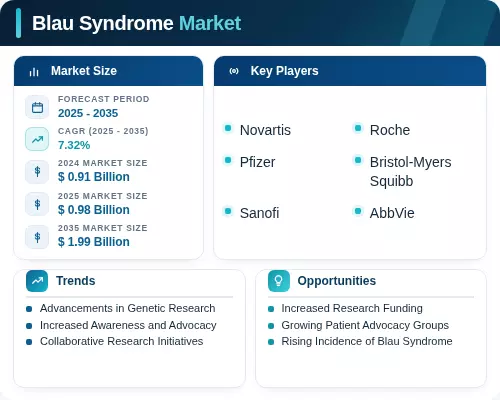Click the Opportunities section heading
The height and width of the screenshot is (400, 500).
click(337, 281)
